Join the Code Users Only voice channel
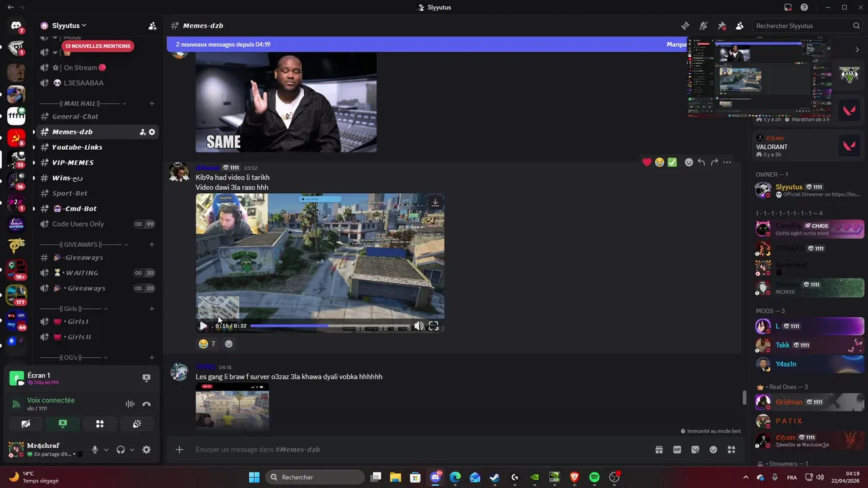Image resolution: width=868 pixels, height=488 pixels. tap(78, 224)
